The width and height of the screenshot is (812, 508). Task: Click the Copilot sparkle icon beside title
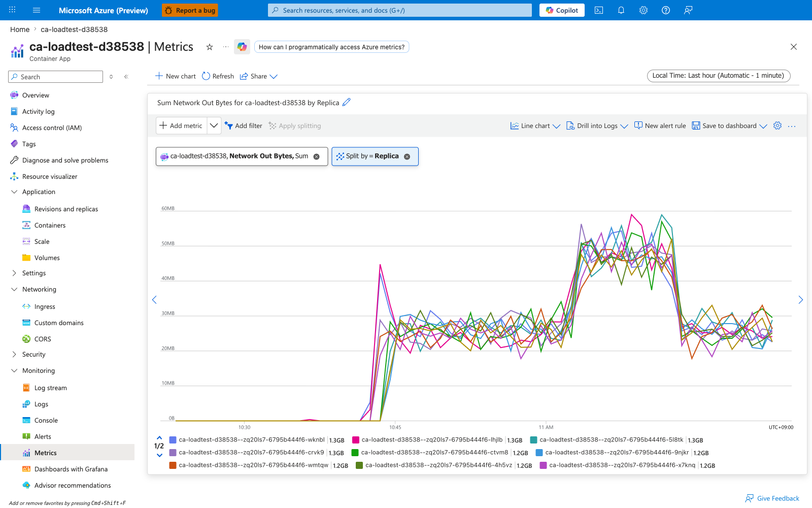242,47
